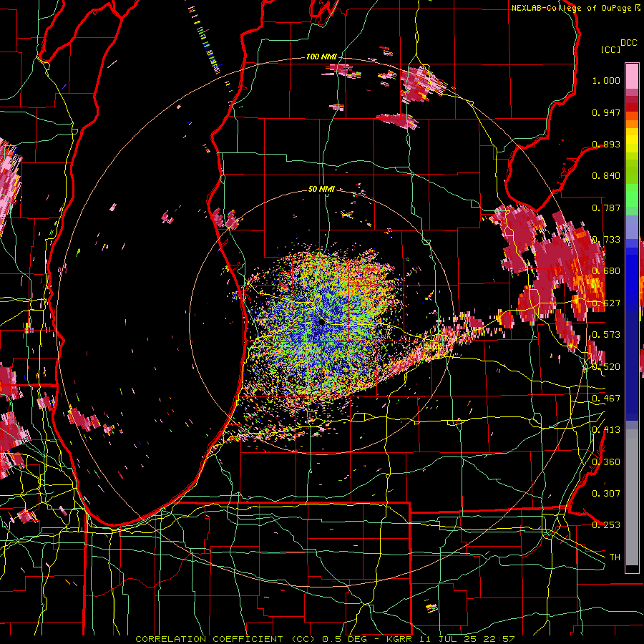Click the 50 NMI range ring label
Screen dimensions: 644x644
point(321,189)
